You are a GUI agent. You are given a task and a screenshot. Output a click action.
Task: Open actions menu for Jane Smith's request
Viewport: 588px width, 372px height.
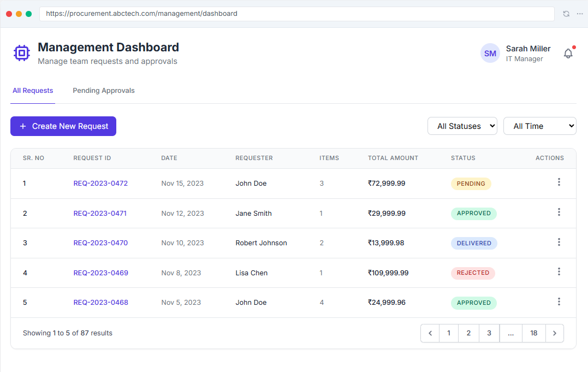[559, 212]
